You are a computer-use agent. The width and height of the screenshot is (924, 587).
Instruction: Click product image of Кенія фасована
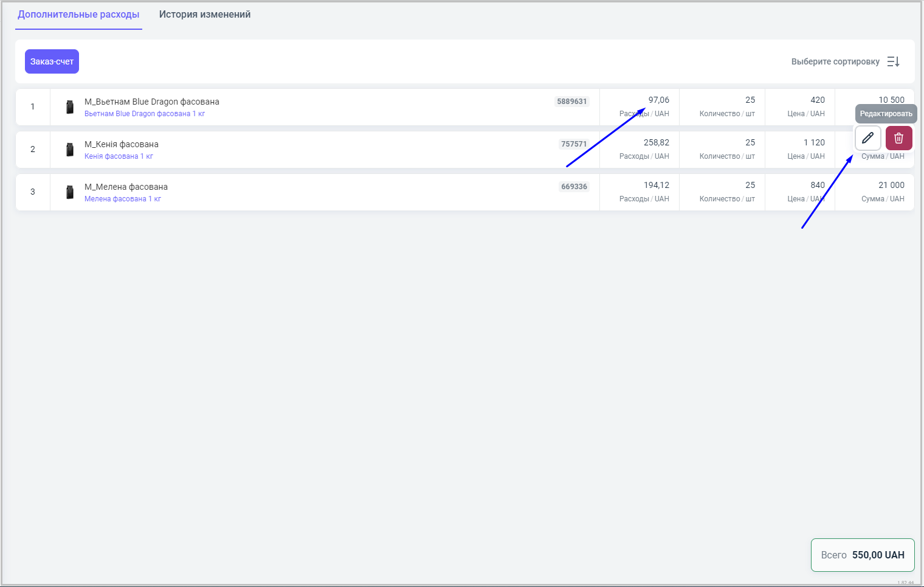click(x=70, y=150)
